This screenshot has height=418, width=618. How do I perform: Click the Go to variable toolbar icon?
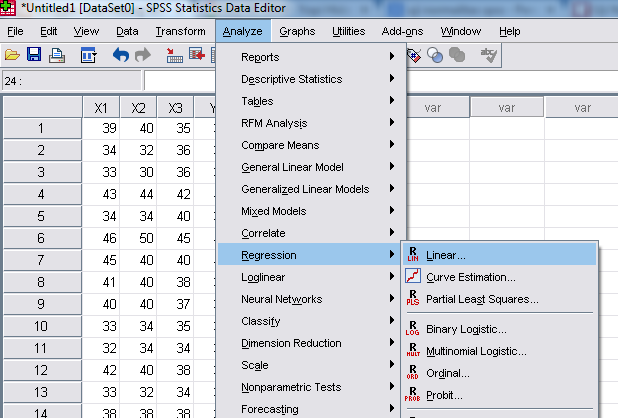click(197, 54)
